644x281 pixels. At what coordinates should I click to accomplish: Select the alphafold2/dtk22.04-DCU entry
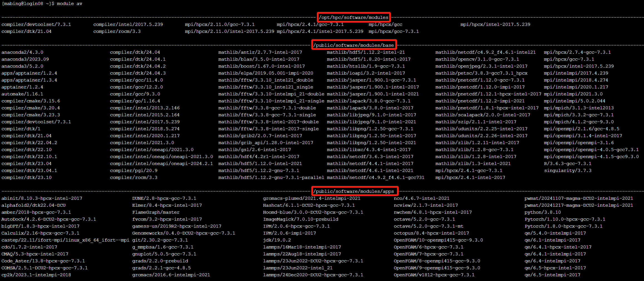tap(33, 205)
